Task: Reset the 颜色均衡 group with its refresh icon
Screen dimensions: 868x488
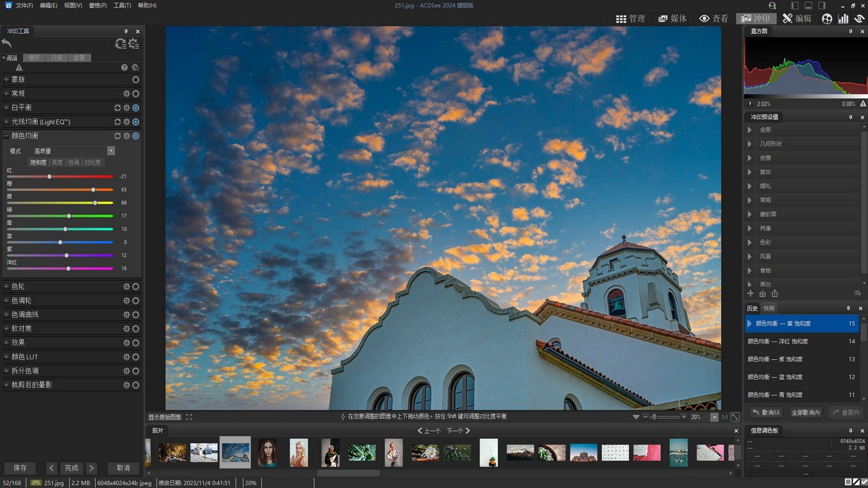Action: pos(117,136)
